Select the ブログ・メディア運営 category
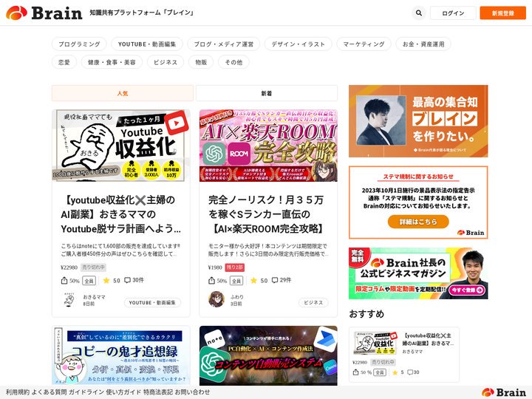The image size is (532, 399). pyautogui.click(x=224, y=44)
